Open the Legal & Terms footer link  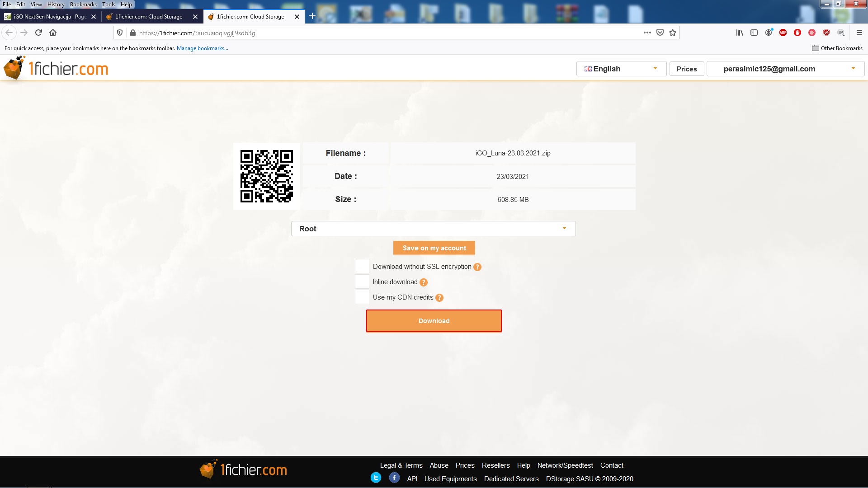401,465
